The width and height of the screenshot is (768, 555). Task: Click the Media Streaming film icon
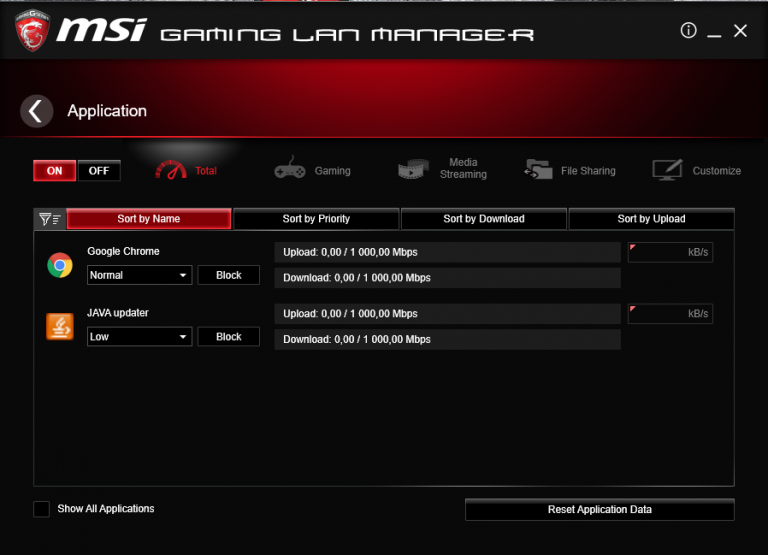pyautogui.click(x=413, y=169)
